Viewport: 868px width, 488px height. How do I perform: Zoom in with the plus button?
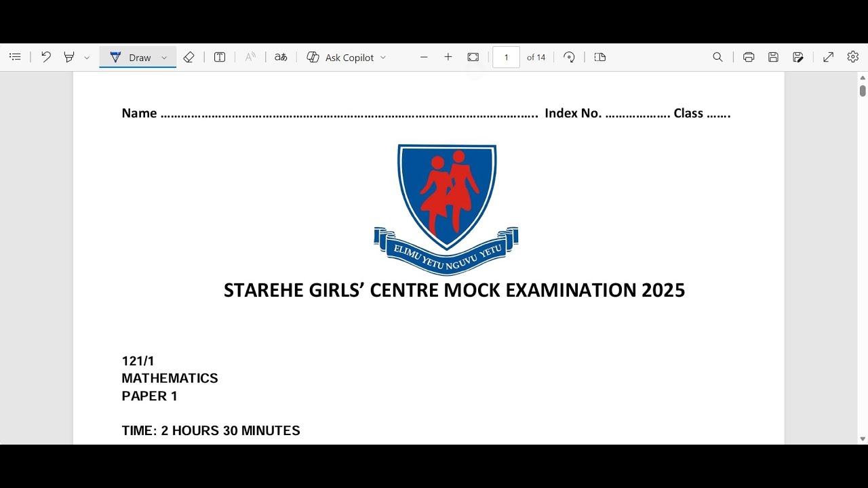coord(448,58)
